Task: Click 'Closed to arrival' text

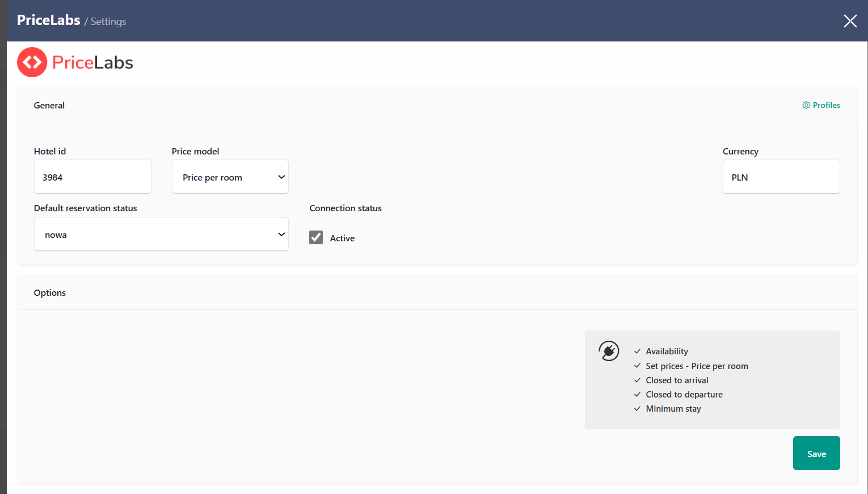Action: 677,380
